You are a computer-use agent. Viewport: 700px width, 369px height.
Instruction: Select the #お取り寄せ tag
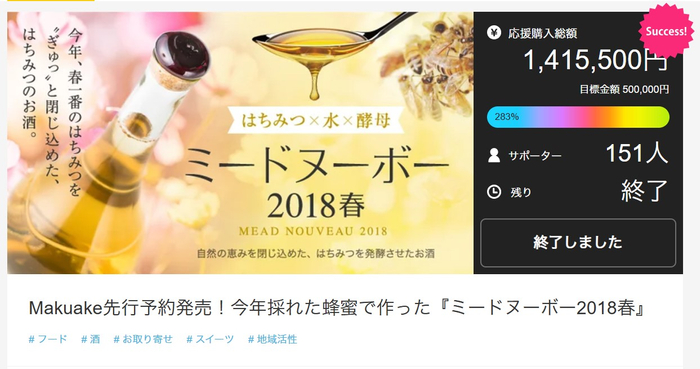(x=143, y=339)
